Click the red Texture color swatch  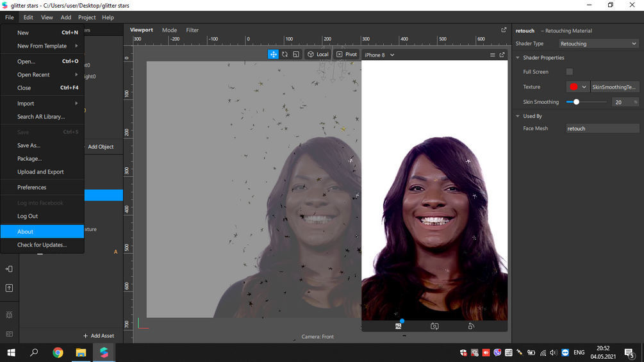[574, 87]
